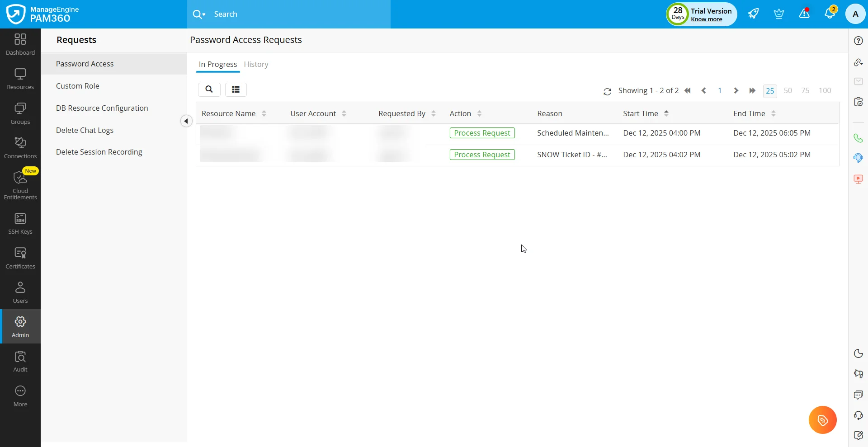Screen dimensions: 868x447
Task: Click the table search magnifier button
Action: pyautogui.click(x=209, y=89)
